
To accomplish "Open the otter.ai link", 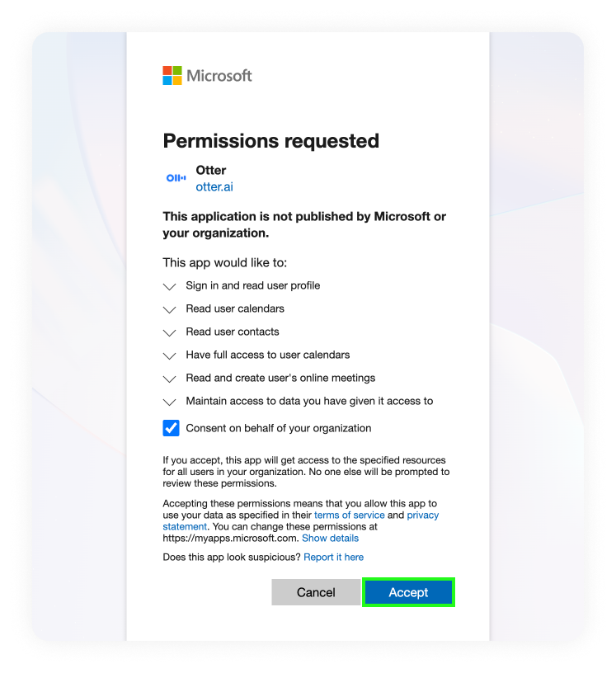I will pyautogui.click(x=214, y=187).
